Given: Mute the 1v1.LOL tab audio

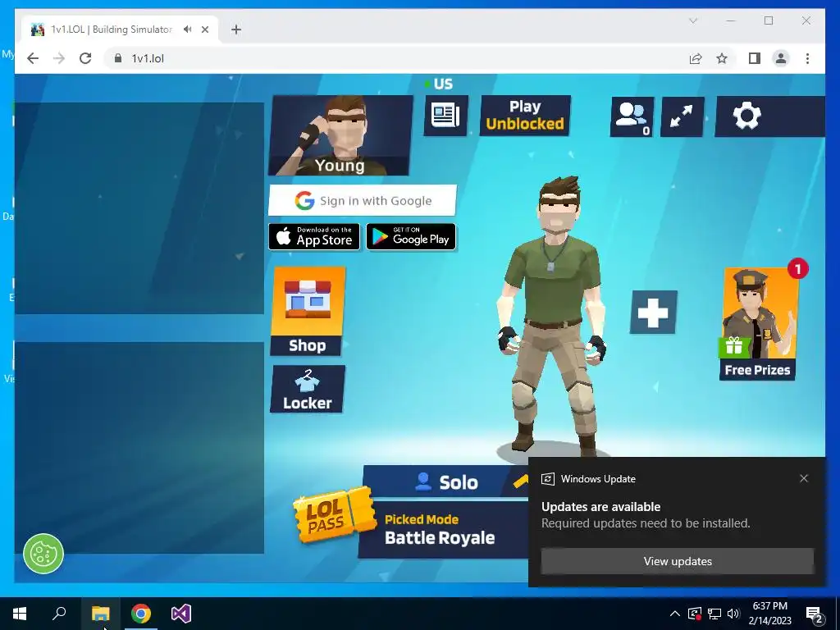Looking at the screenshot, I should tap(187, 30).
